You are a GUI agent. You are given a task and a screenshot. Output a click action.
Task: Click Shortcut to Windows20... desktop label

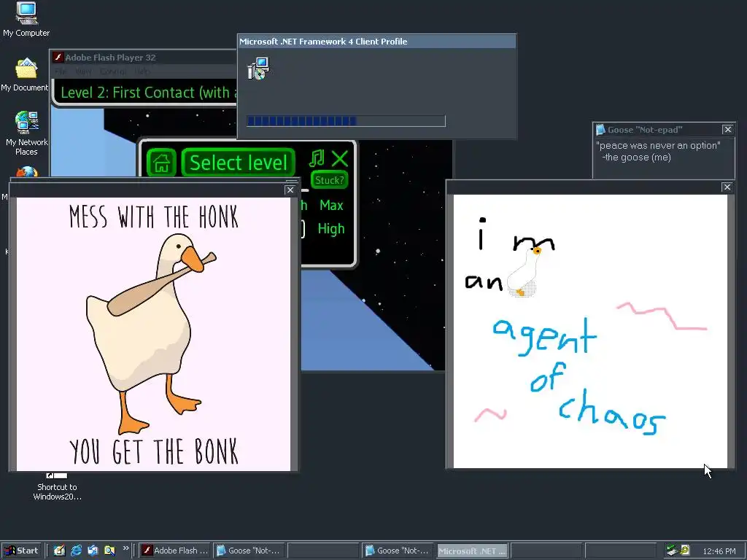pos(57,491)
